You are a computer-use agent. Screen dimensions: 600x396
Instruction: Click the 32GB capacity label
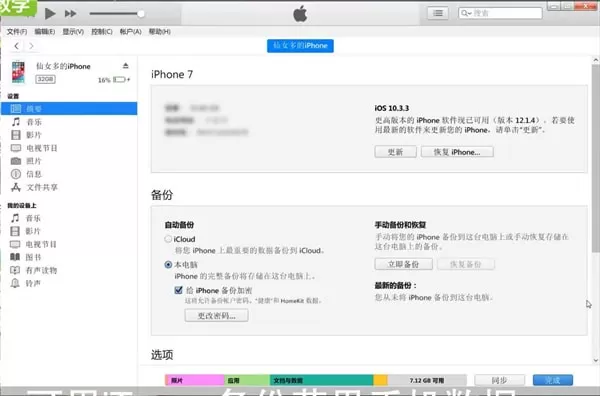coord(46,79)
